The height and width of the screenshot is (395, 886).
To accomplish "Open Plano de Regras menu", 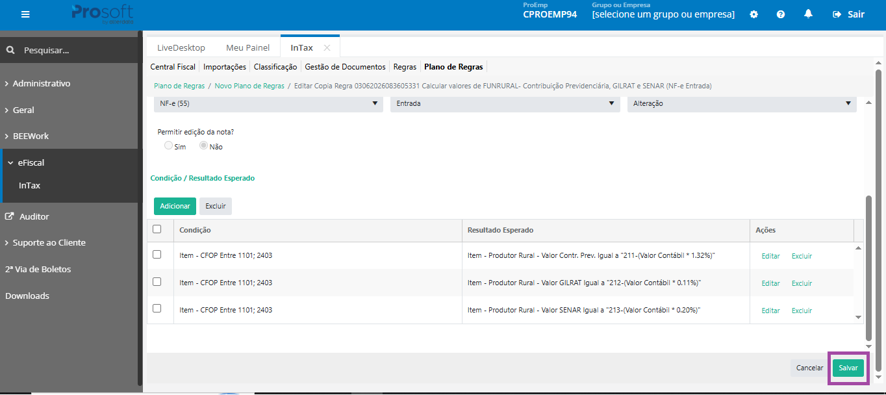I will click(454, 67).
